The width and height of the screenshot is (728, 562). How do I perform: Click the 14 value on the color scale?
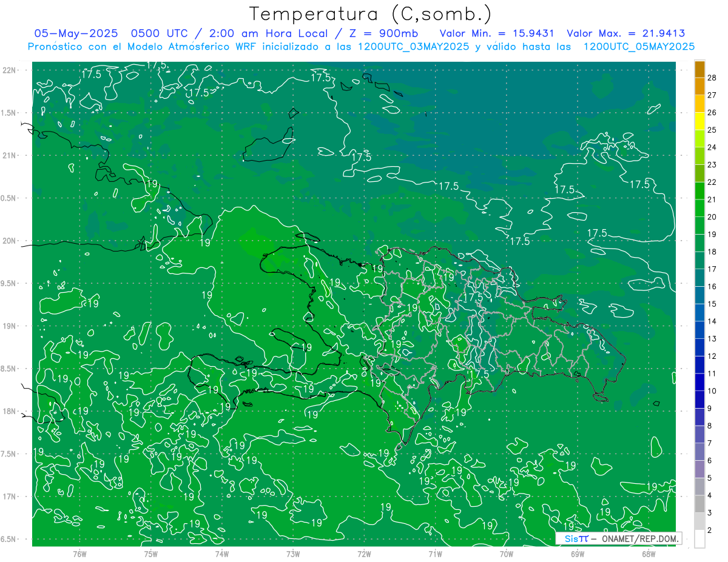pos(712,321)
